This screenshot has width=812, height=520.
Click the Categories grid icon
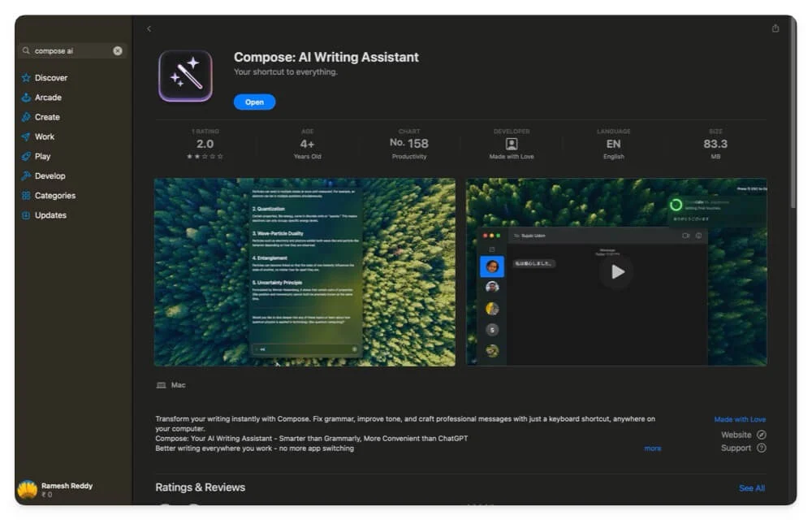(x=26, y=196)
